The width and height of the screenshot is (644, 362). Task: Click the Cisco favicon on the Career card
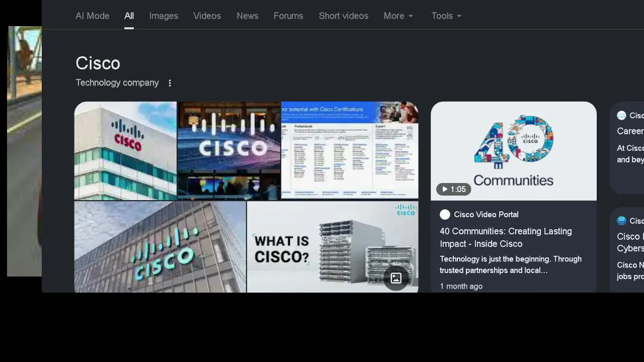(x=621, y=116)
